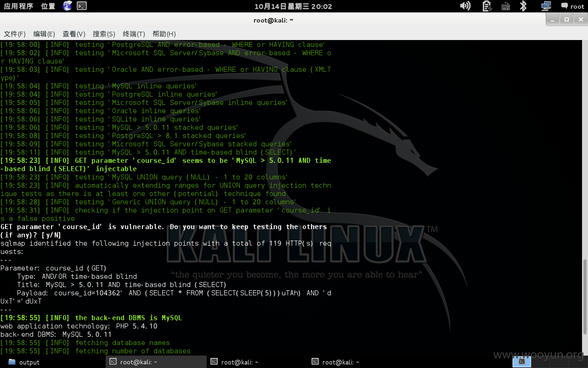Open a new terminal via the top panel launcher
This screenshot has height=368, width=588.
[x=81, y=6]
